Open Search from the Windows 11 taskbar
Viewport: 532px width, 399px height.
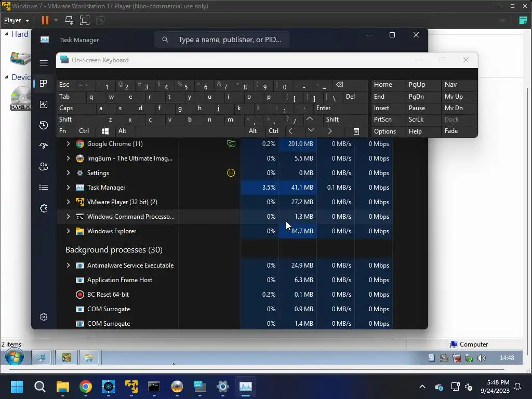[x=39, y=387]
